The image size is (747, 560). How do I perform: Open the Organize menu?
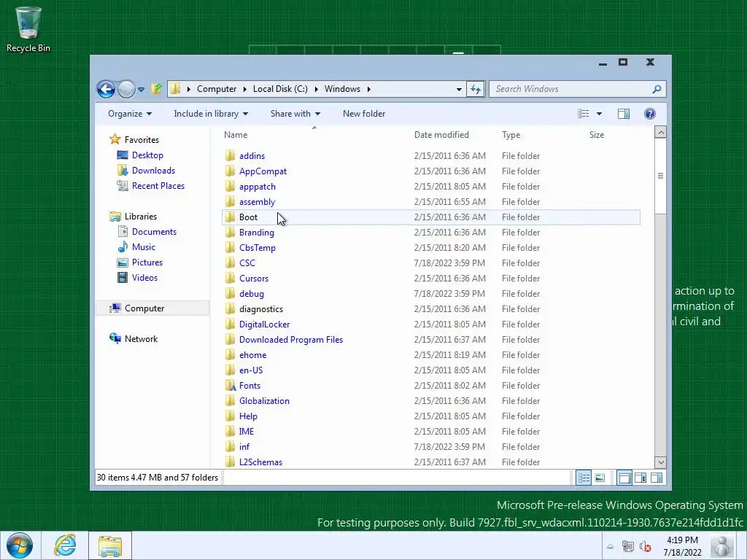(x=130, y=114)
